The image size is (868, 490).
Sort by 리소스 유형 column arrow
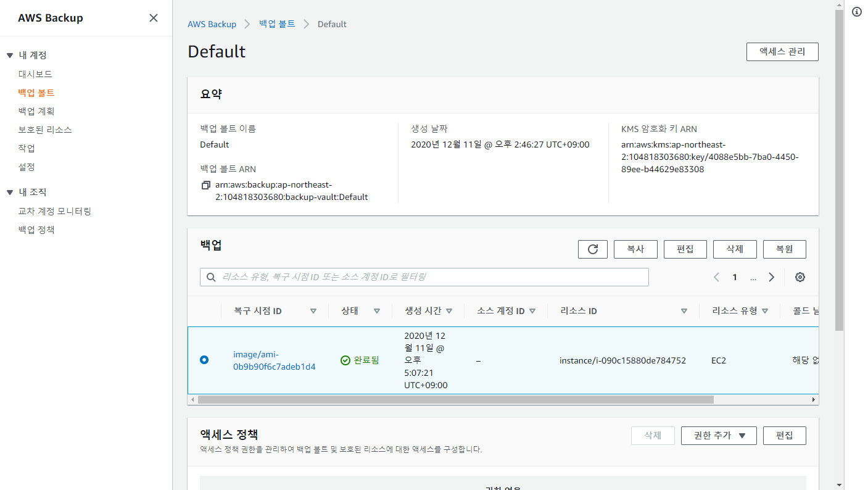(765, 311)
